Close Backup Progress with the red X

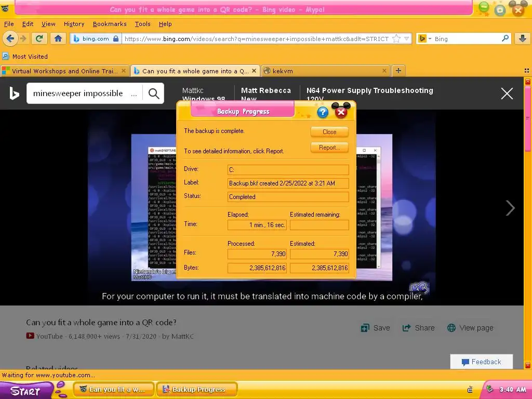point(341,112)
